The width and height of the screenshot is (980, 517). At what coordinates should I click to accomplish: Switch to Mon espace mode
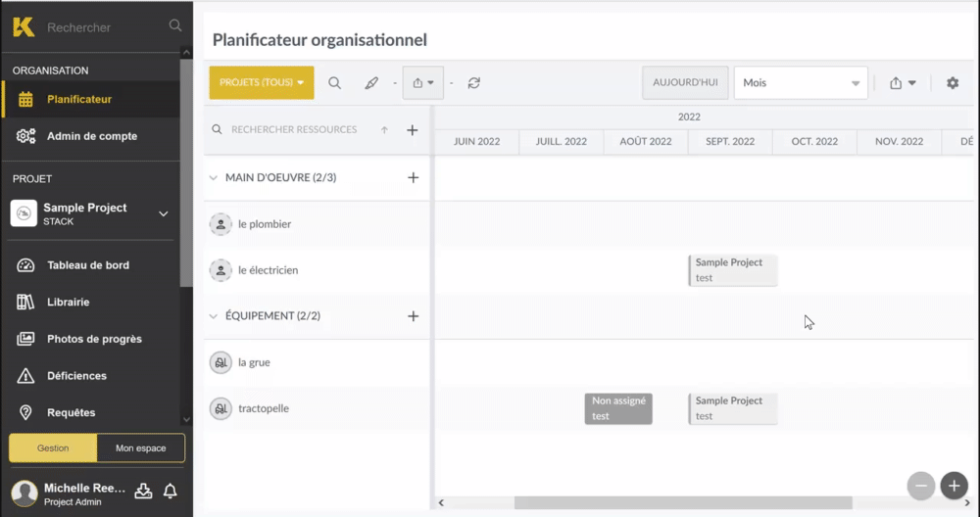140,448
